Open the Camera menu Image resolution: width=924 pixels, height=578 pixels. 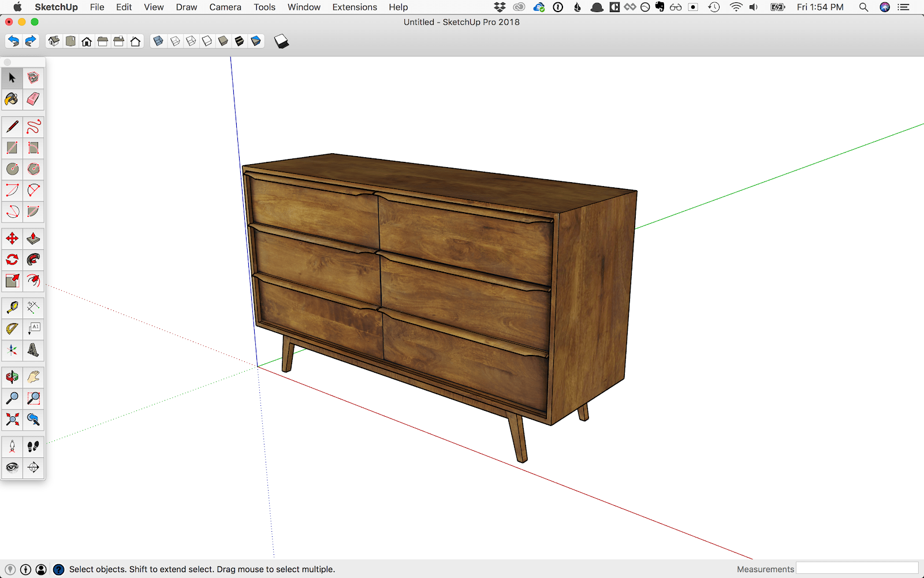[225, 7]
